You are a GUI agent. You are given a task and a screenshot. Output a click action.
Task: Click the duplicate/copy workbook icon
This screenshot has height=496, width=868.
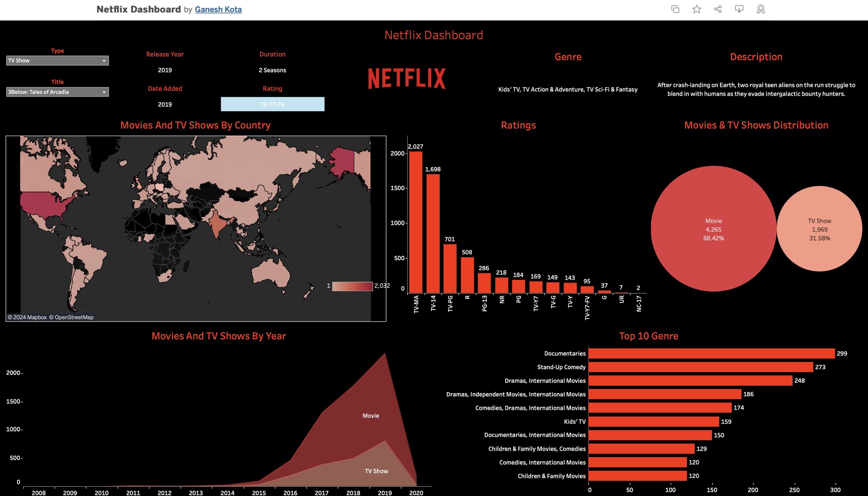pyautogui.click(x=675, y=9)
